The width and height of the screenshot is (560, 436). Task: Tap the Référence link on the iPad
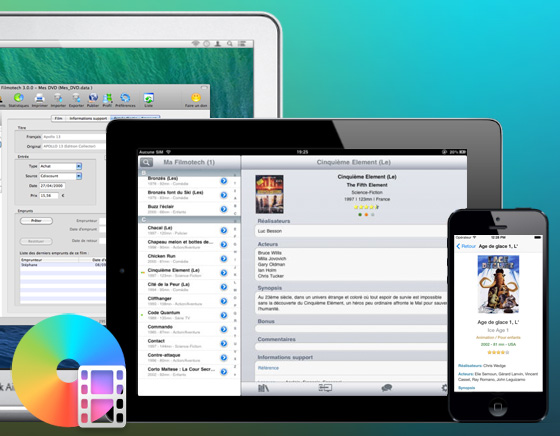tap(268, 368)
